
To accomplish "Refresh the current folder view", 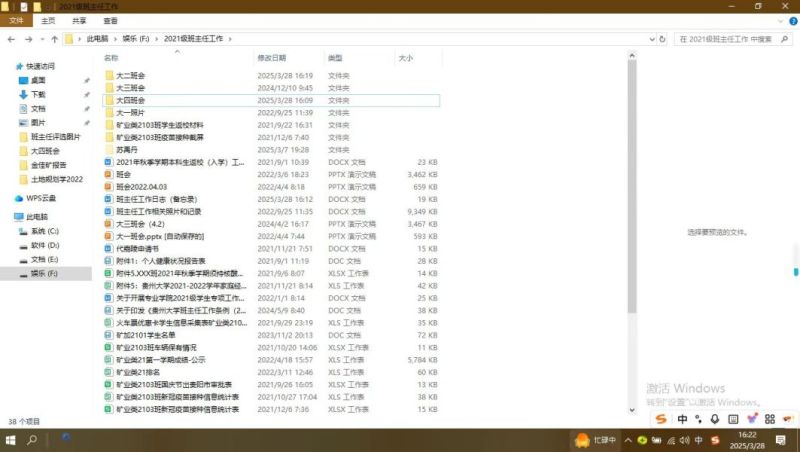I will [x=662, y=39].
